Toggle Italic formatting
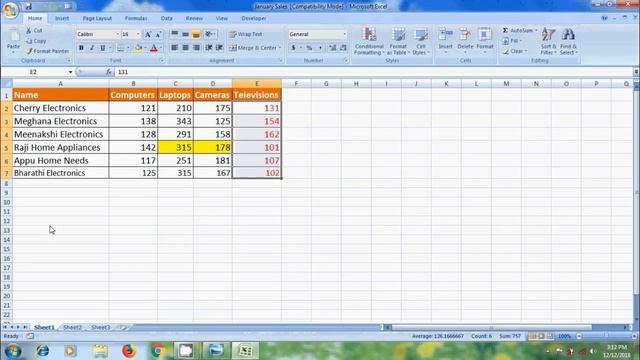This screenshot has width=640, height=360. pyautogui.click(x=92, y=48)
